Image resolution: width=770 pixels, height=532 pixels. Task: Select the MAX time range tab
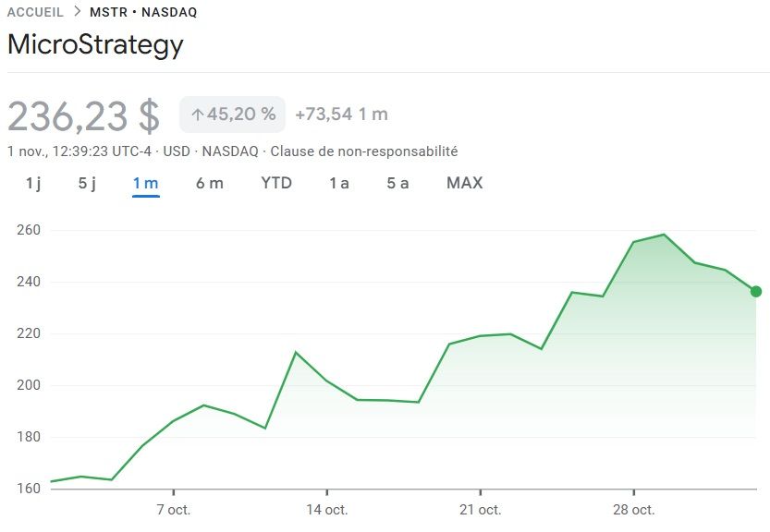464,183
